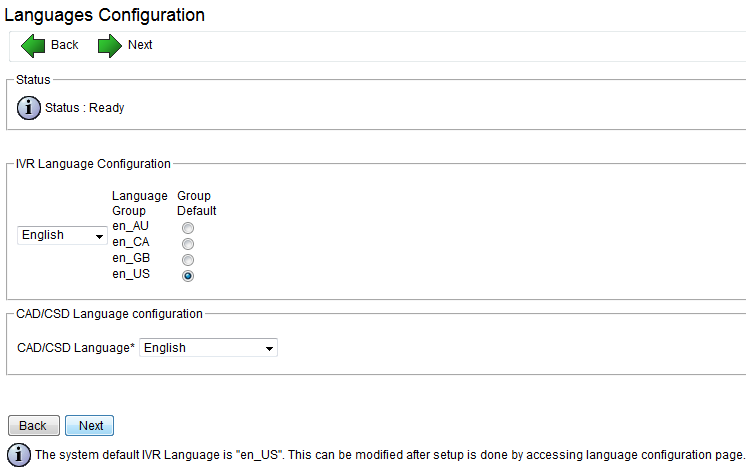Click the green Back arrow icon
Image resolution: width=746 pixels, height=471 pixels.
tap(33, 45)
